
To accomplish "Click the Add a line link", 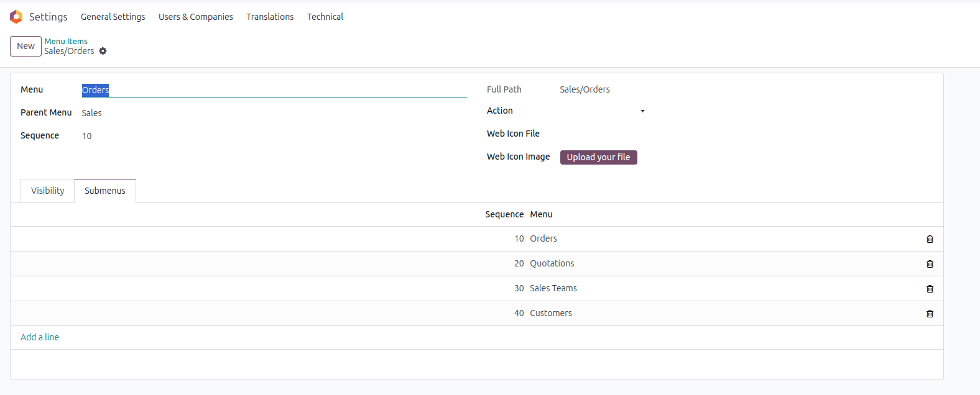I will (x=40, y=337).
